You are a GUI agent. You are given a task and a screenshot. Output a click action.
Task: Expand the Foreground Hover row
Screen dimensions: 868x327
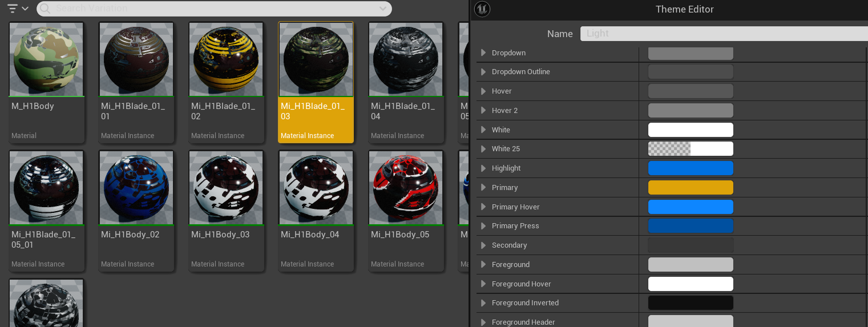coord(483,284)
